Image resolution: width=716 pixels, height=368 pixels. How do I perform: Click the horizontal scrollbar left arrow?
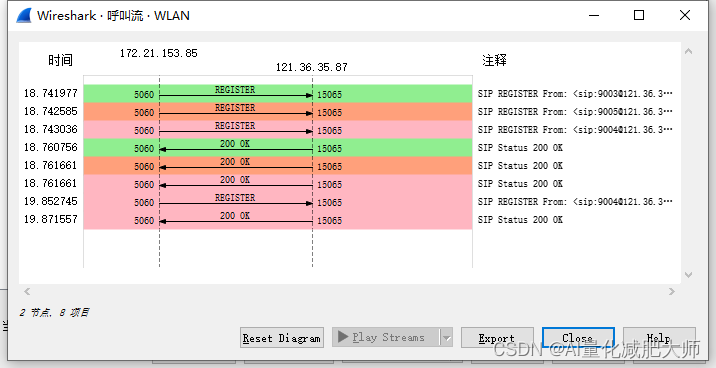coord(27,291)
